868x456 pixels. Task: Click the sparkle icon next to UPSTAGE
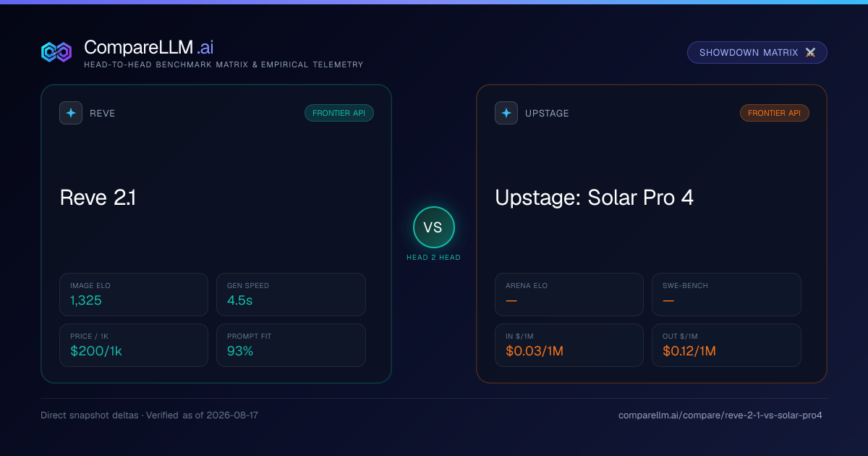pos(506,113)
